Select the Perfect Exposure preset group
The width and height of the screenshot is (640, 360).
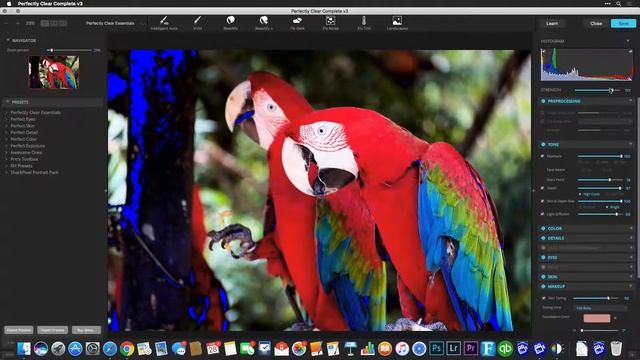coord(28,146)
